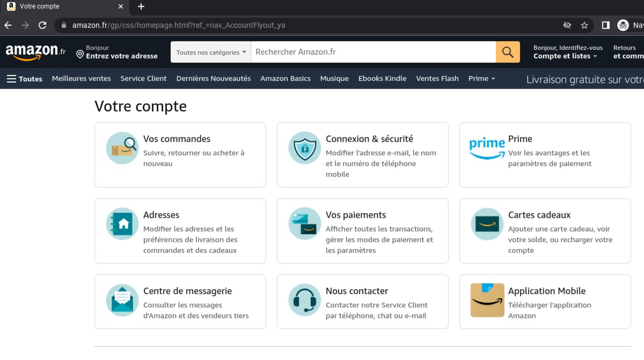Click the Centre de messagerie envelope icon
Screen dimensions: 644x360
pyautogui.click(x=122, y=300)
